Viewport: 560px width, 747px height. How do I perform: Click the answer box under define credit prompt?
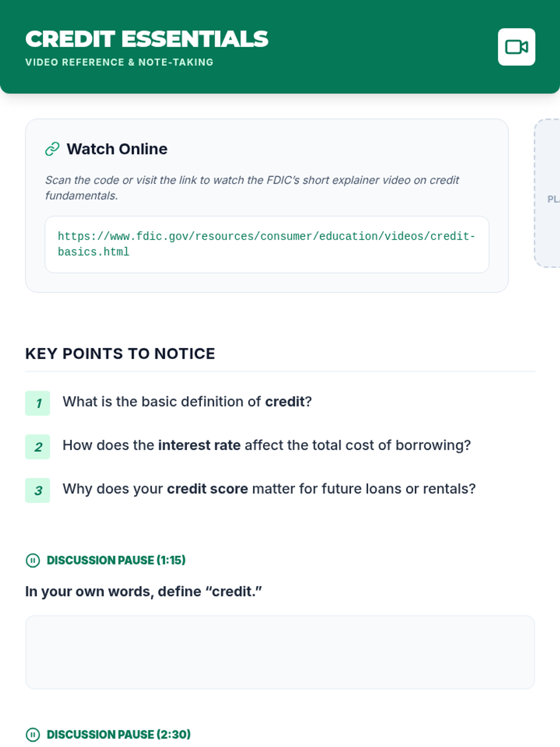pyautogui.click(x=280, y=652)
